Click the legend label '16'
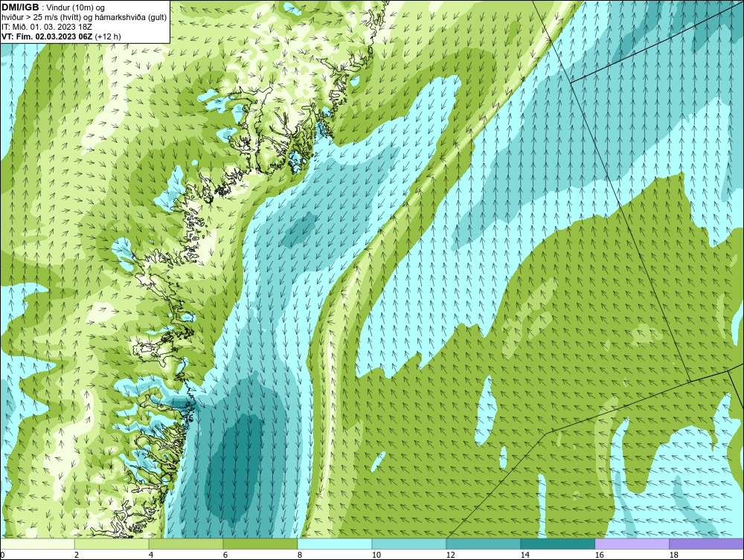Screen dimensions: 744x560 pyautogui.click(x=599, y=555)
